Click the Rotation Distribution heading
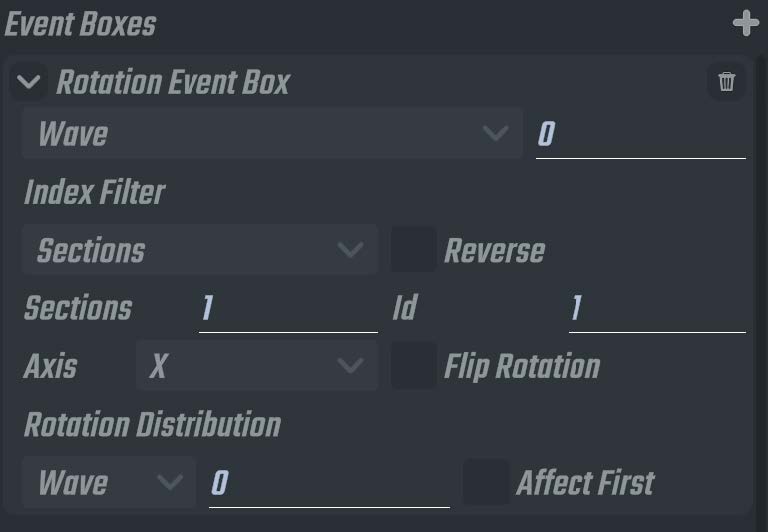768x532 pixels. point(152,424)
